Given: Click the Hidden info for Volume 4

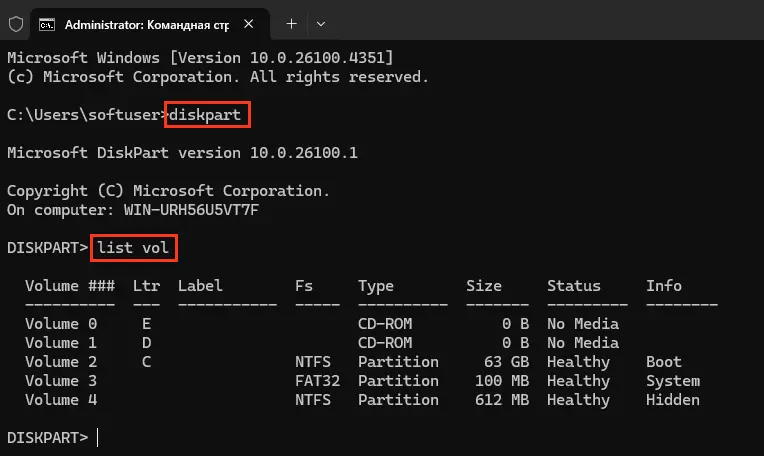Looking at the screenshot, I should coord(673,400).
